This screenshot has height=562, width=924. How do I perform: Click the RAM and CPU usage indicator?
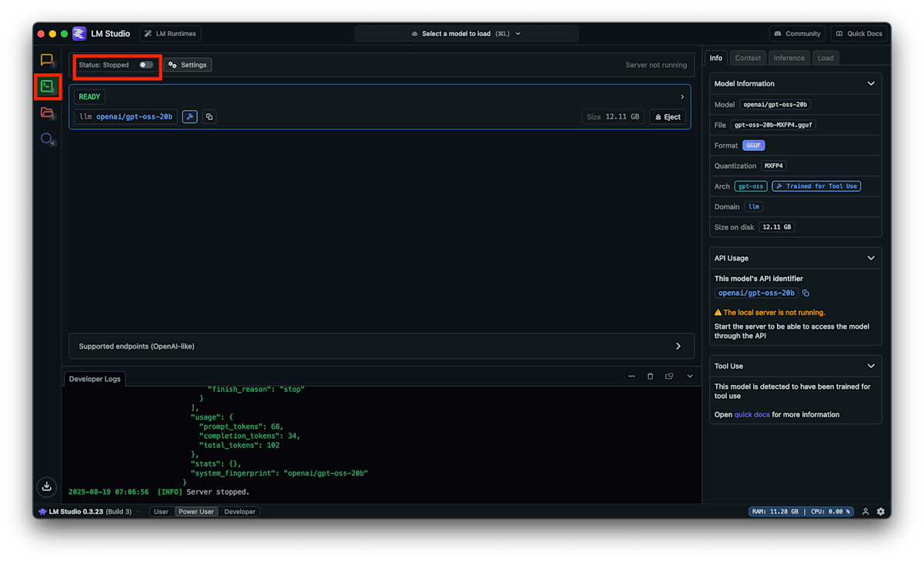[801, 511]
